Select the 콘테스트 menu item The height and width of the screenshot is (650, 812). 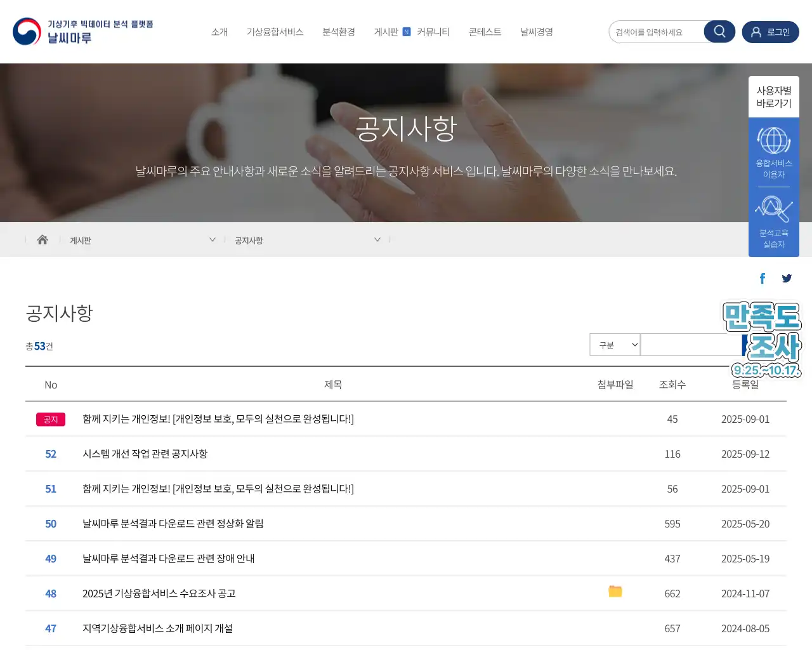(485, 32)
